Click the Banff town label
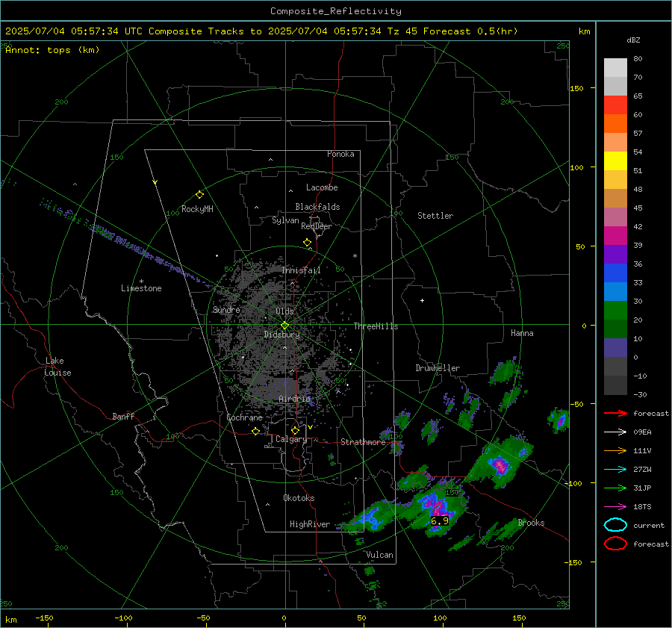The image size is (672, 628). pos(123,416)
